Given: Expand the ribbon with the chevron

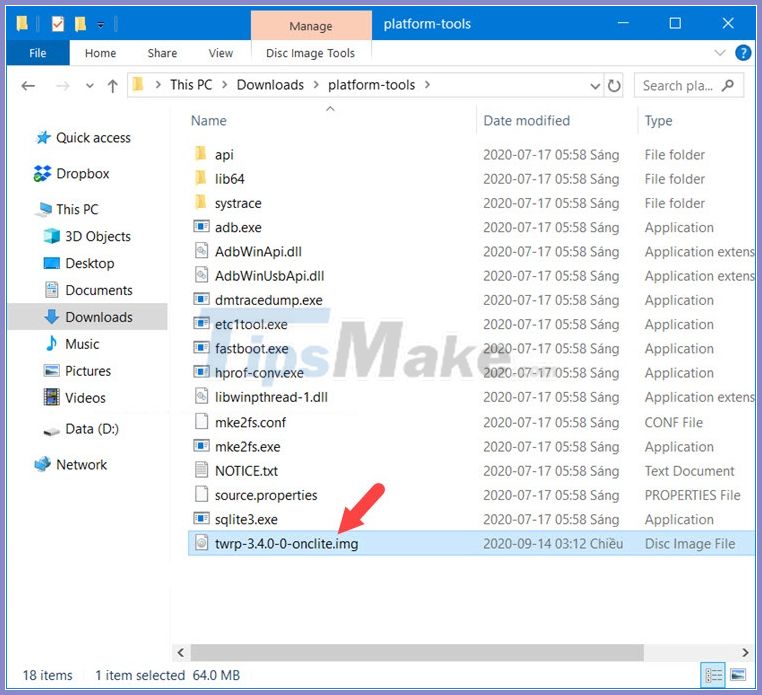Looking at the screenshot, I should point(720,52).
